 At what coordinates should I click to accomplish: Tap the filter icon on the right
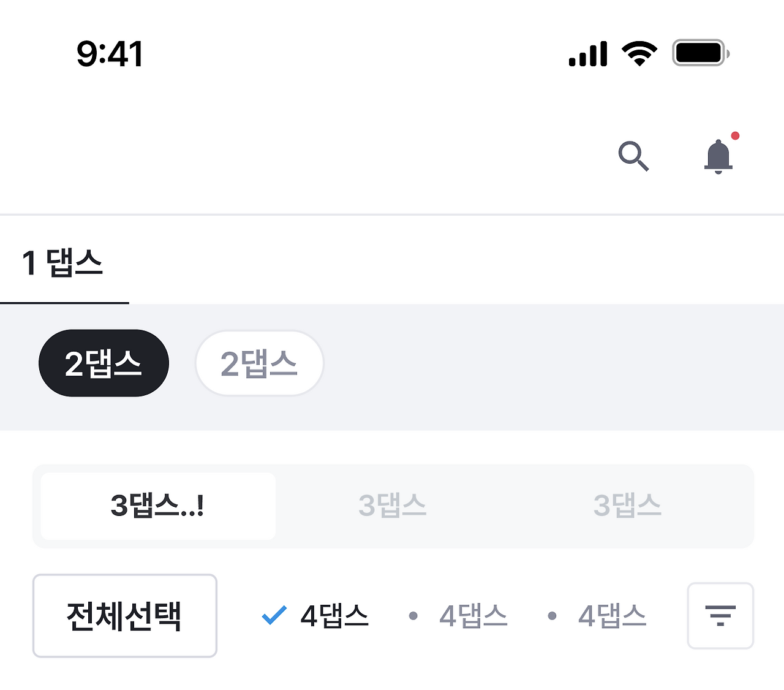coord(720,616)
